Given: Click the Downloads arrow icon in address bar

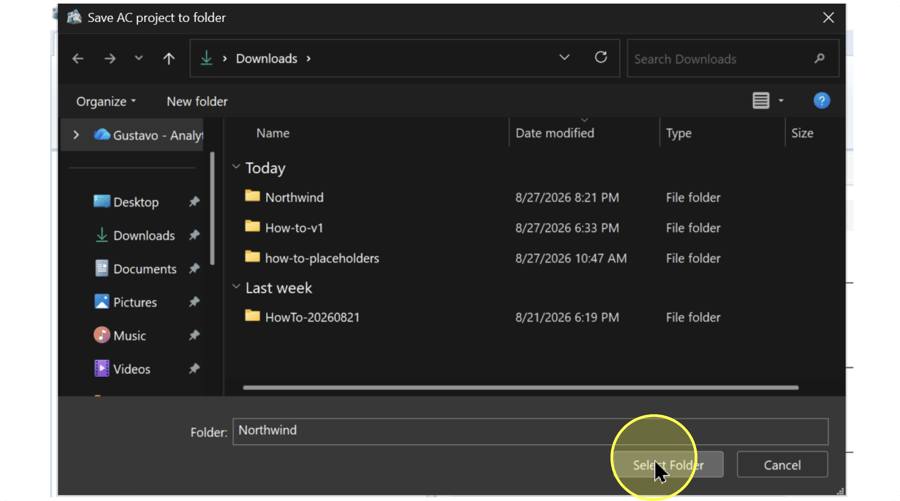Looking at the screenshot, I should click(206, 58).
